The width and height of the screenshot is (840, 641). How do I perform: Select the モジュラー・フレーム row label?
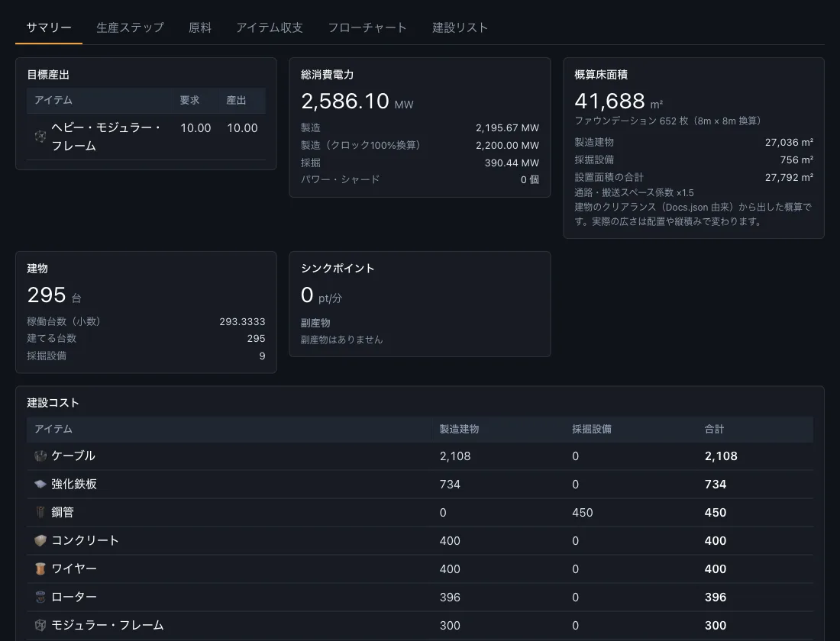(x=108, y=625)
